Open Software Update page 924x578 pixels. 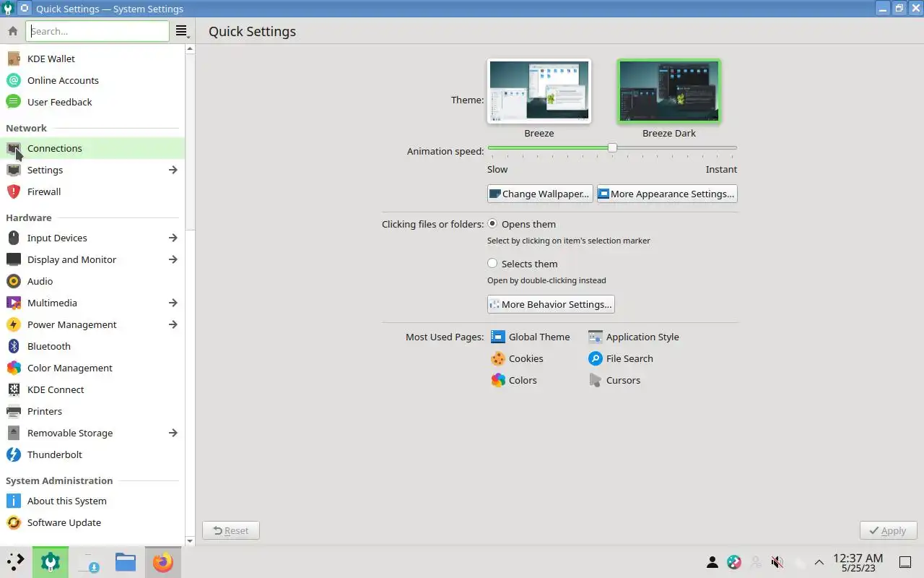click(x=92, y=522)
